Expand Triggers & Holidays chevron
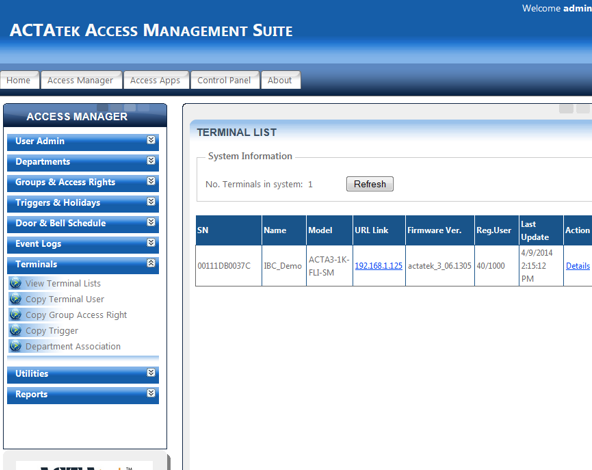Image resolution: width=592 pixels, height=470 pixels. pos(151,202)
